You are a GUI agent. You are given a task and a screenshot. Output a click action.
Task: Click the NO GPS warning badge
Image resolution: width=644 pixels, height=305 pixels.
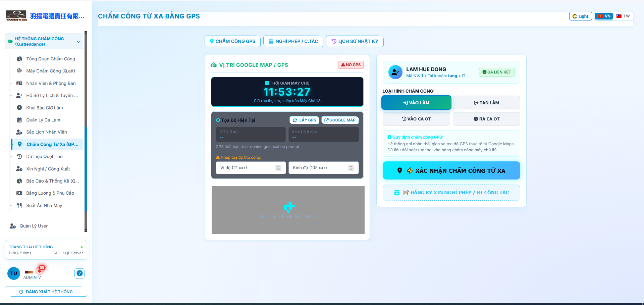351,65
